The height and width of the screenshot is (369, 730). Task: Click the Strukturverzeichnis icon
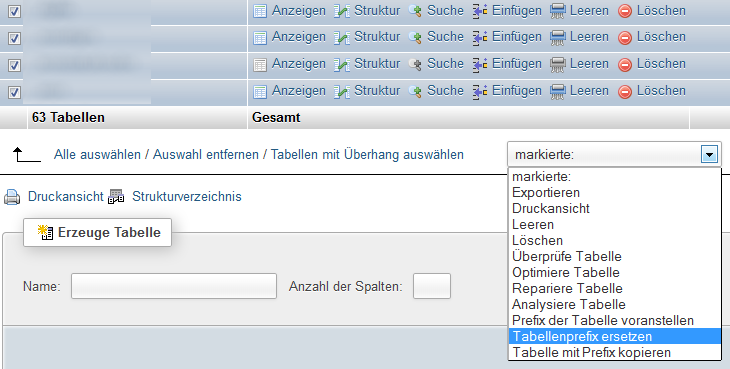(x=116, y=197)
